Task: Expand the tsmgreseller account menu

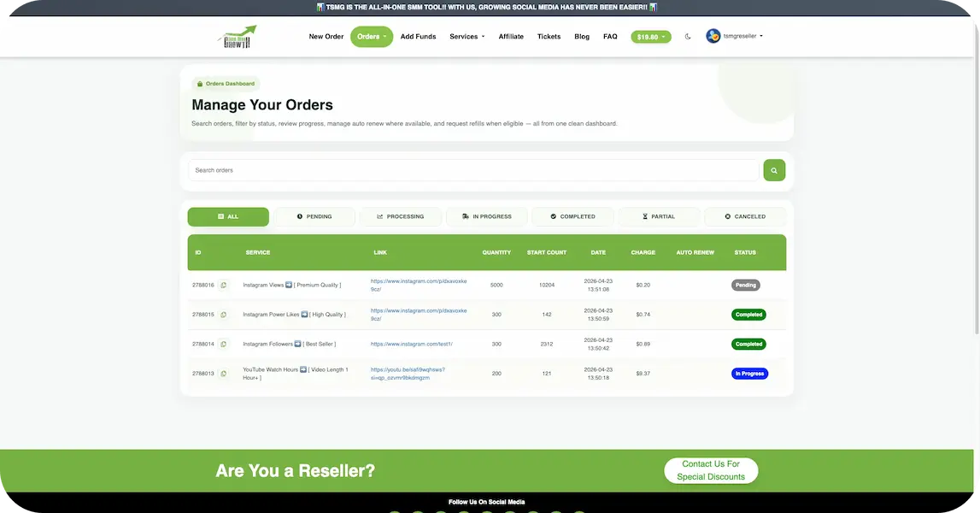Action: [x=742, y=36]
